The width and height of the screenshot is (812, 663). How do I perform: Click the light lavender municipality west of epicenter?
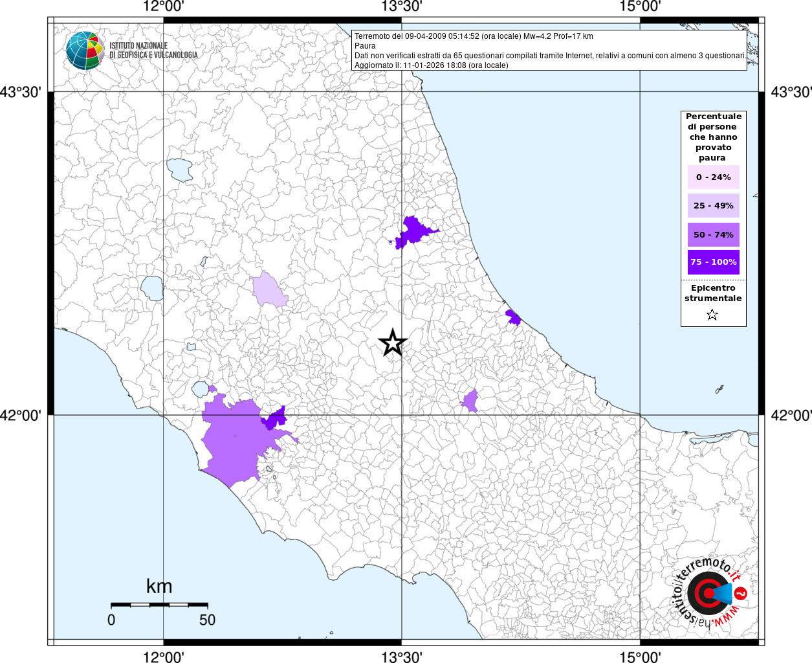tap(269, 290)
